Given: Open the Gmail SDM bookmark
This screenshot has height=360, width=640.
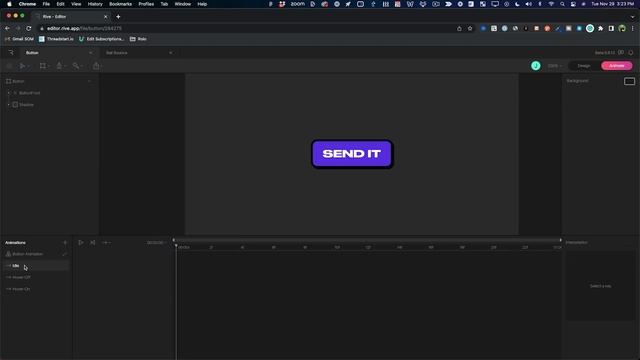Looking at the screenshot, I should point(20,39).
